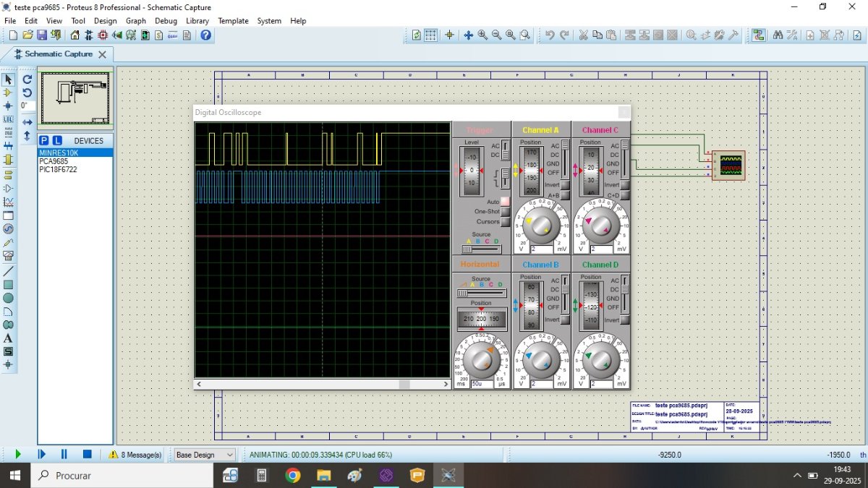
Task: Toggle the grid display icon
Action: [x=431, y=35]
